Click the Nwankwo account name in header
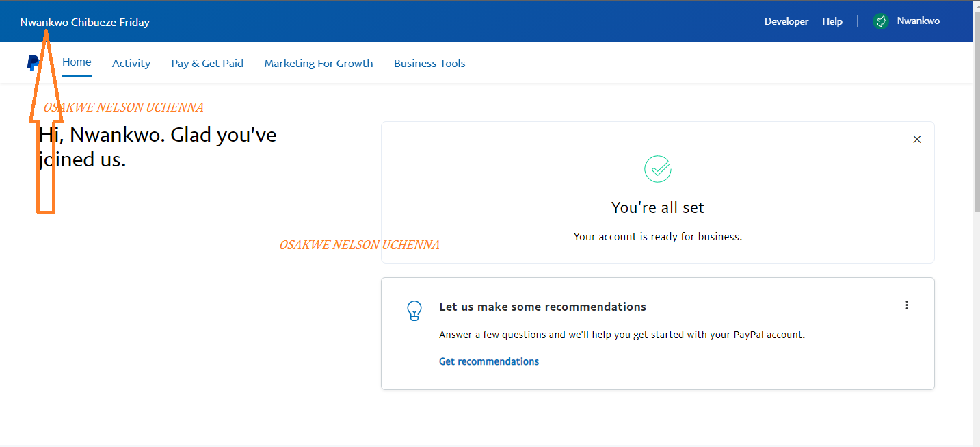 [918, 21]
